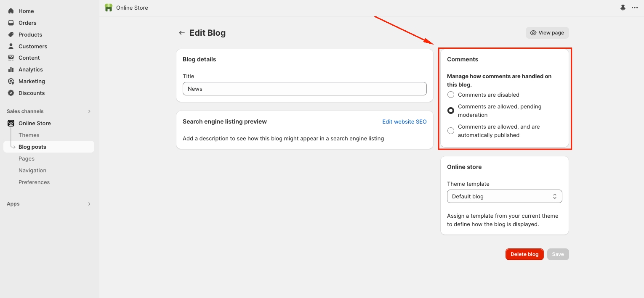Pin the page with the pin icon
Viewport: 644px width, 298px height.
pos(623,8)
